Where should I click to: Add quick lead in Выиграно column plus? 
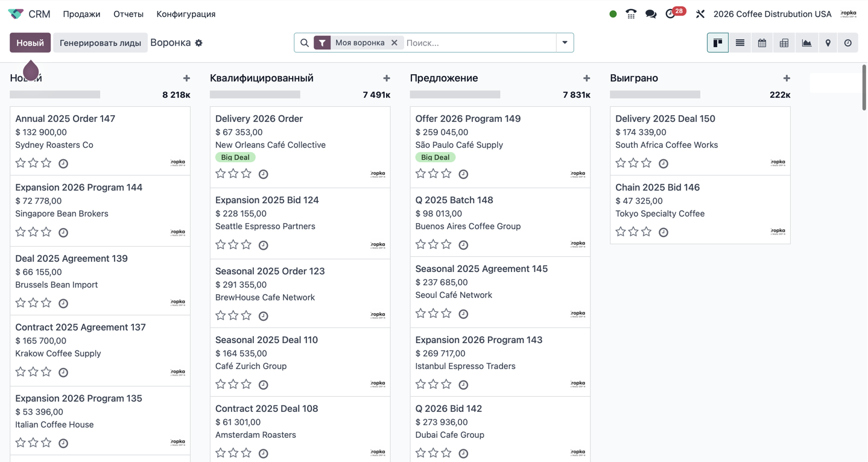pos(787,78)
